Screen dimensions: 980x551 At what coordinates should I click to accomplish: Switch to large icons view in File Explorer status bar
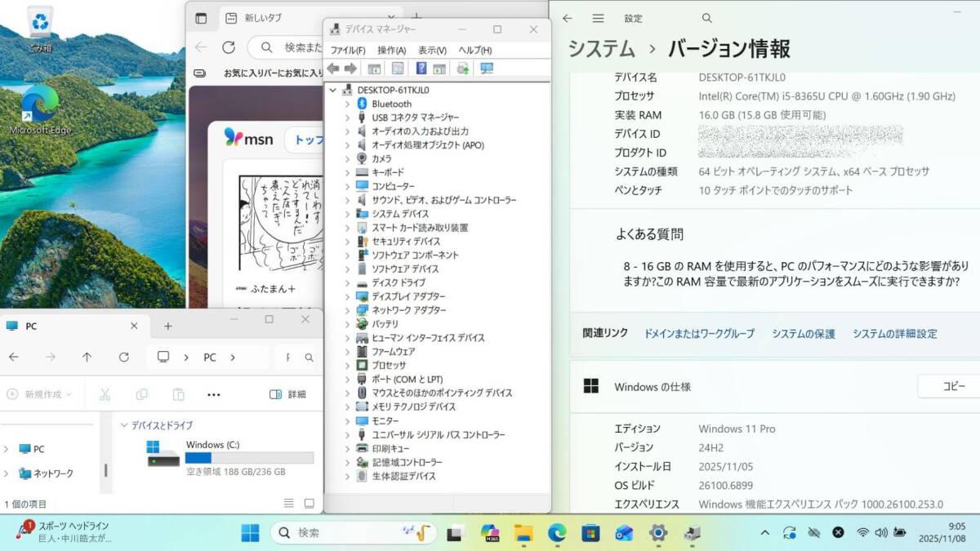click(x=310, y=504)
